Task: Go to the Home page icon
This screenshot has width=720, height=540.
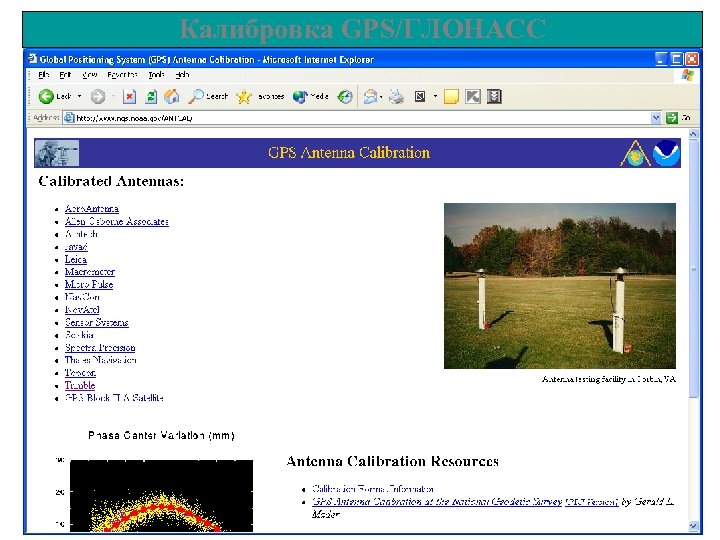Action: tap(172, 96)
